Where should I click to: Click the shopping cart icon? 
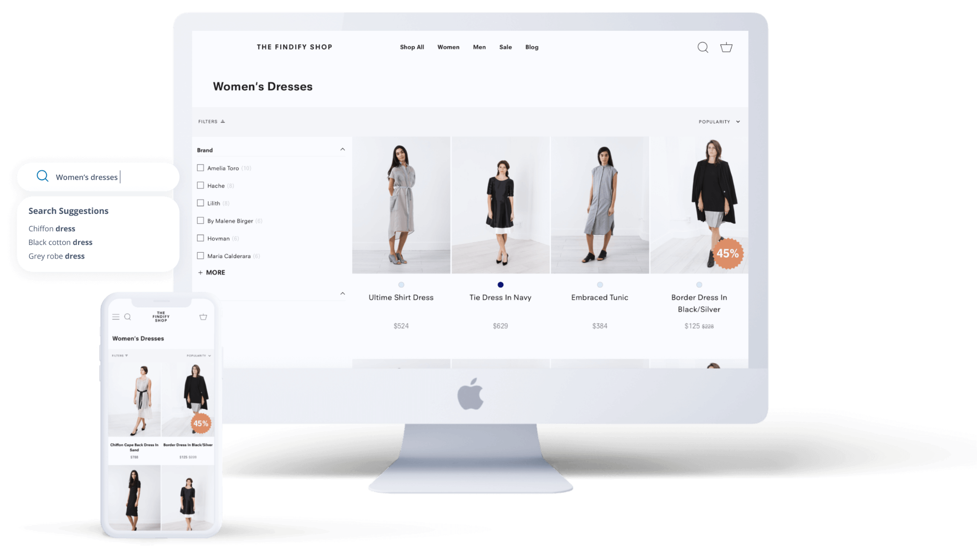[726, 47]
